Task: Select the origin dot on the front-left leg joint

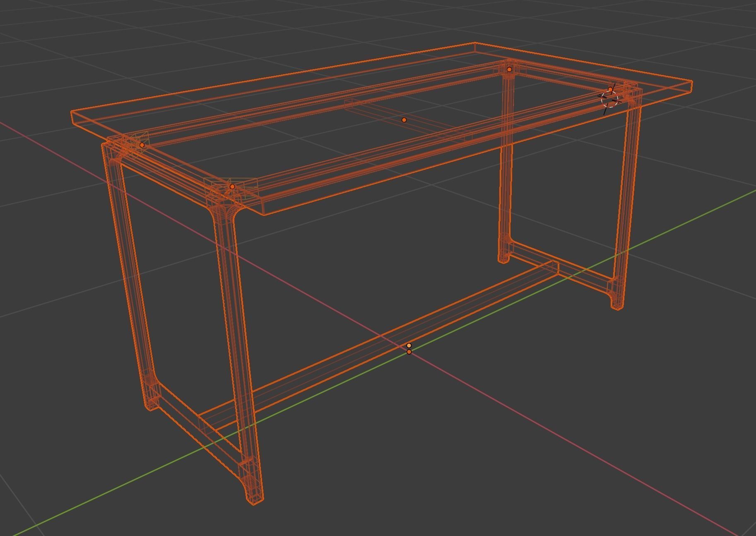Action: click(232, 186)
